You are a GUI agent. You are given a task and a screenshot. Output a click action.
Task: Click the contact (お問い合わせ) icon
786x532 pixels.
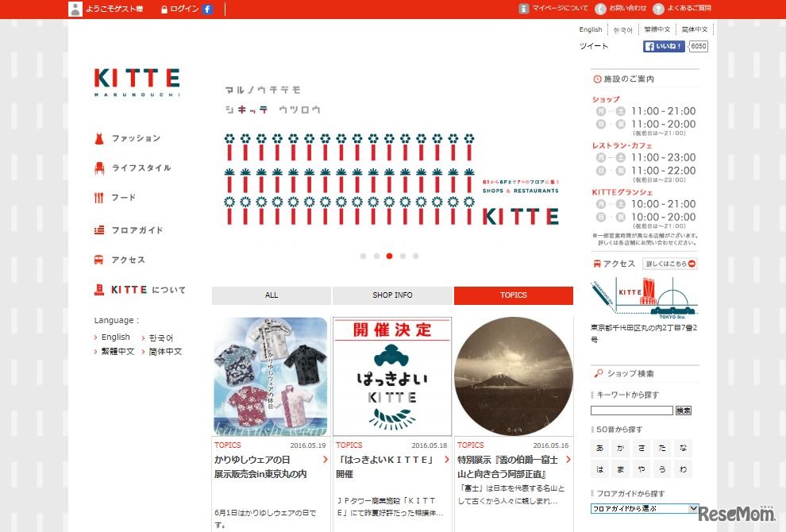[x=600, y=9]
